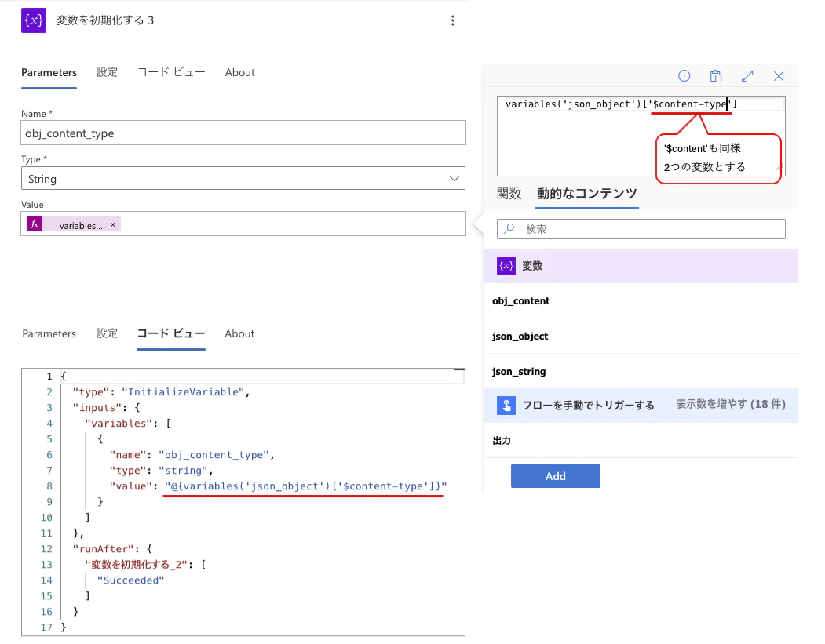Click inside the Value input field
Viewport: 825px width, 644px height.
243,224
